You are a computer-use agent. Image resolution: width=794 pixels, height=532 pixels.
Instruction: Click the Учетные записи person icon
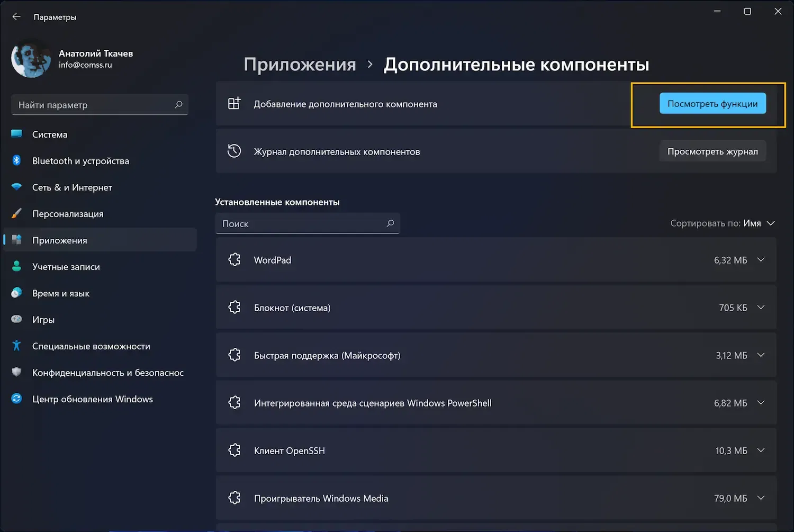[x=17, y=266]
